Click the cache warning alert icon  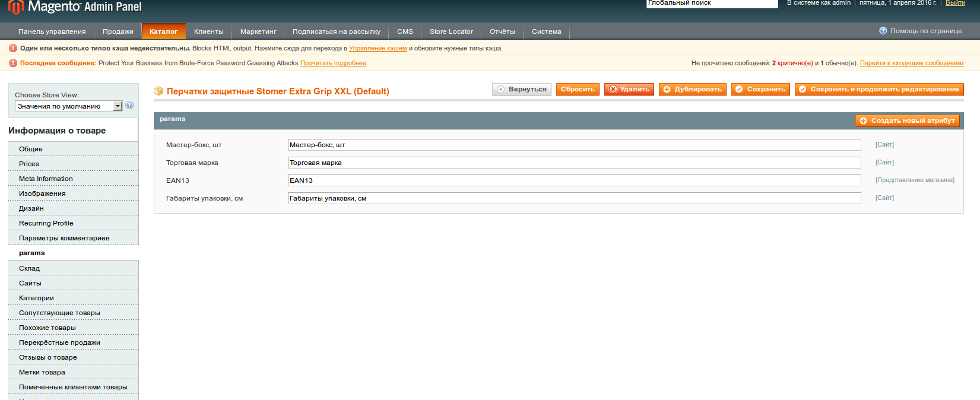coord(13,48)
